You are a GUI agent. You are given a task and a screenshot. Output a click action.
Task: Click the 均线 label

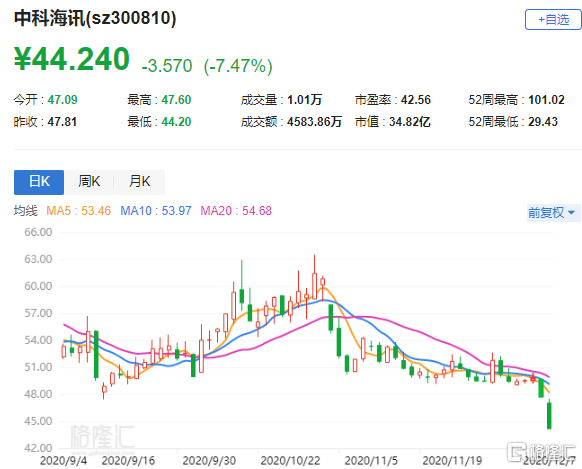(26, 211)
